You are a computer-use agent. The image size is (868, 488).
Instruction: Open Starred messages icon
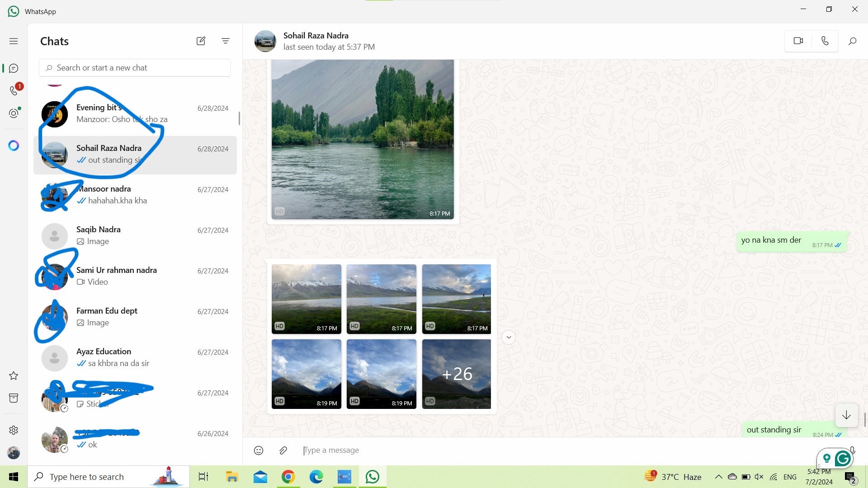point(14,375)
